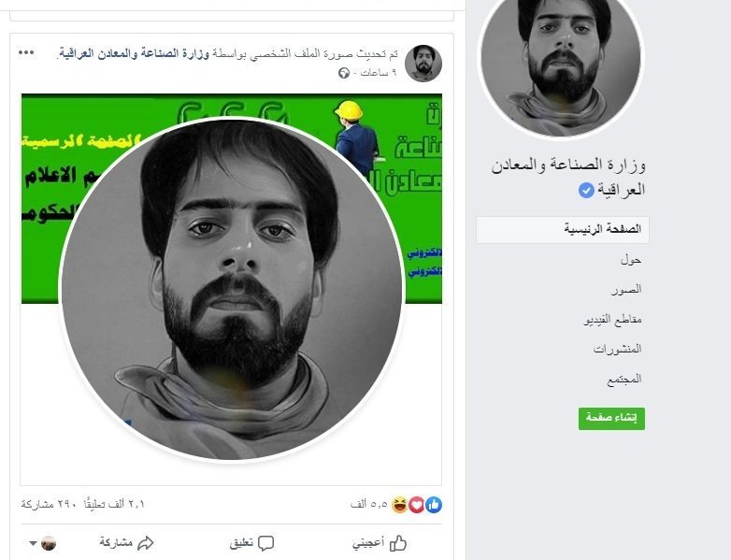The height and width of the screenshot is (560, 731).
Task: Go to مقاطع الفيديو section
Action: (612, 320)
